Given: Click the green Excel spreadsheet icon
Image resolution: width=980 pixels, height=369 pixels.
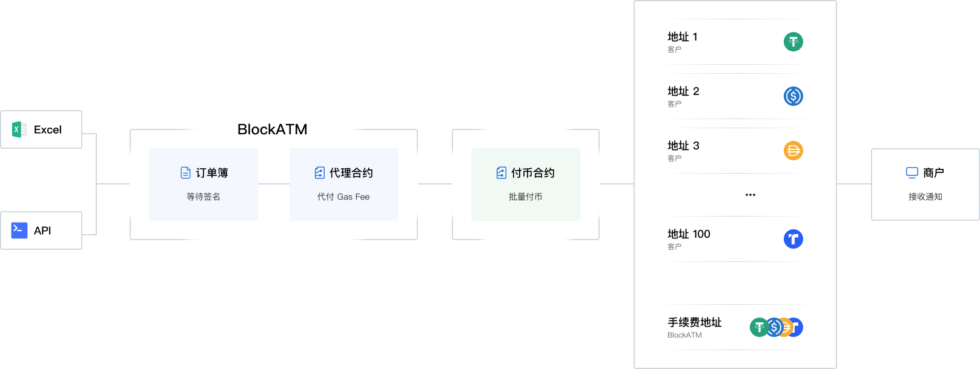Looking at the screenshot, I should (19, 129).
